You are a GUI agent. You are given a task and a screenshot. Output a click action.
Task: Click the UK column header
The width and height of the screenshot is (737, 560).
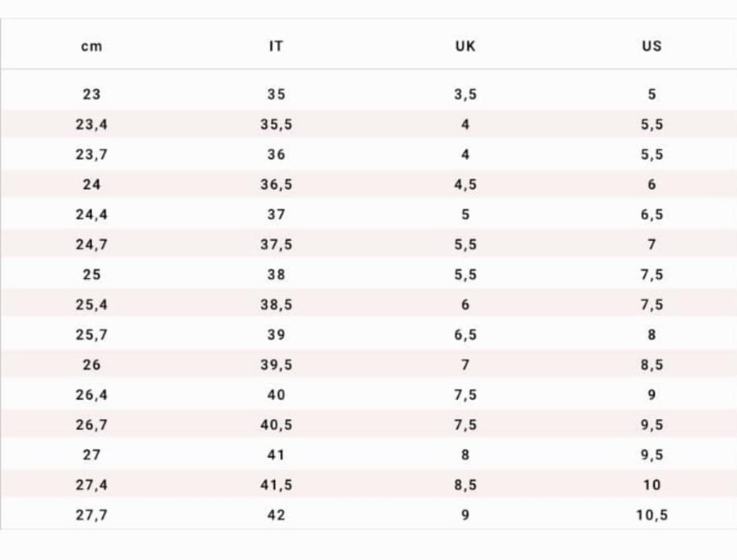(x=465, y=46)
